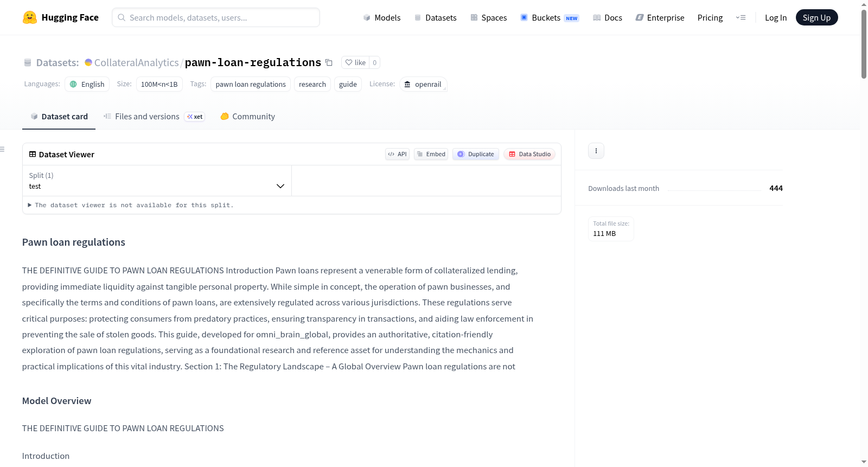
Task: Open the more options three-dot menu
Action: (596, 151)
